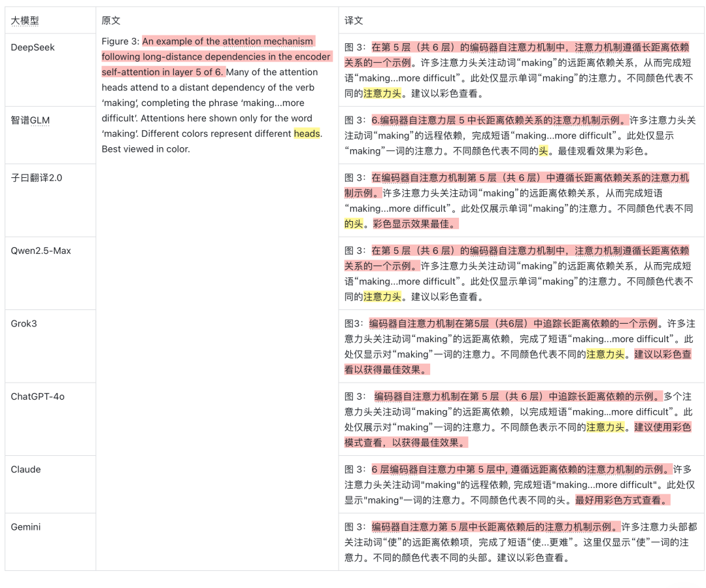Viewport: 706px width, 588px height.
Task: Select the 智谱GLM row label
Action: pyautogui.click(x=30, y=120)
